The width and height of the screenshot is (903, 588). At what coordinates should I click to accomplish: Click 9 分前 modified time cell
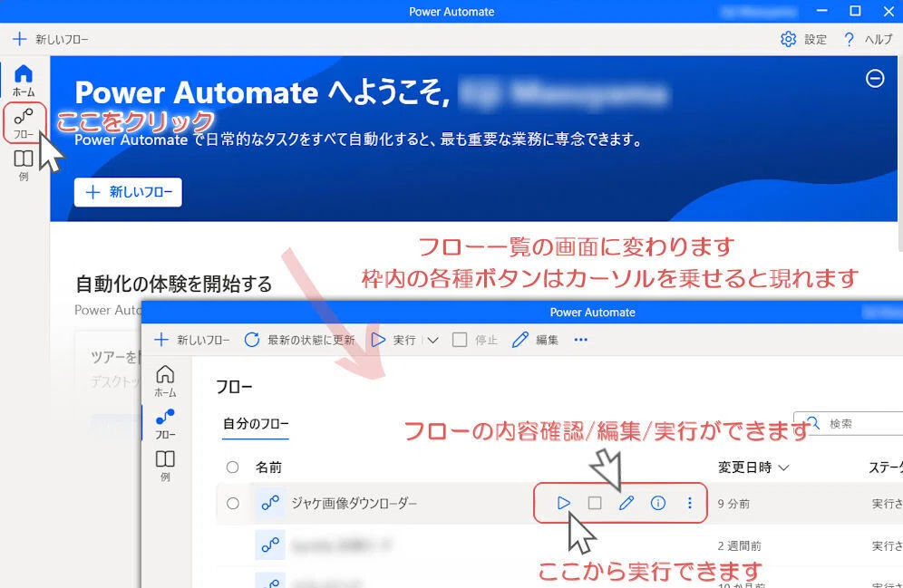coord(733,504)
